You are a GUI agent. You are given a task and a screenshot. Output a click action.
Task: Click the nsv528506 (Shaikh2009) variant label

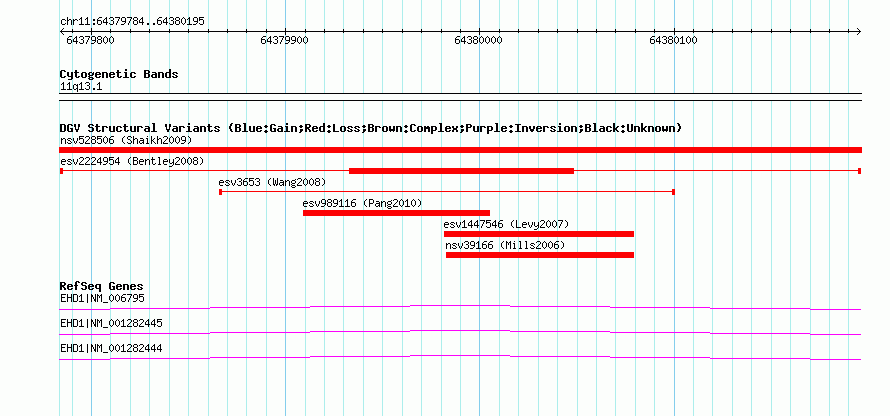pyautogui.click(x=126, y=140)
